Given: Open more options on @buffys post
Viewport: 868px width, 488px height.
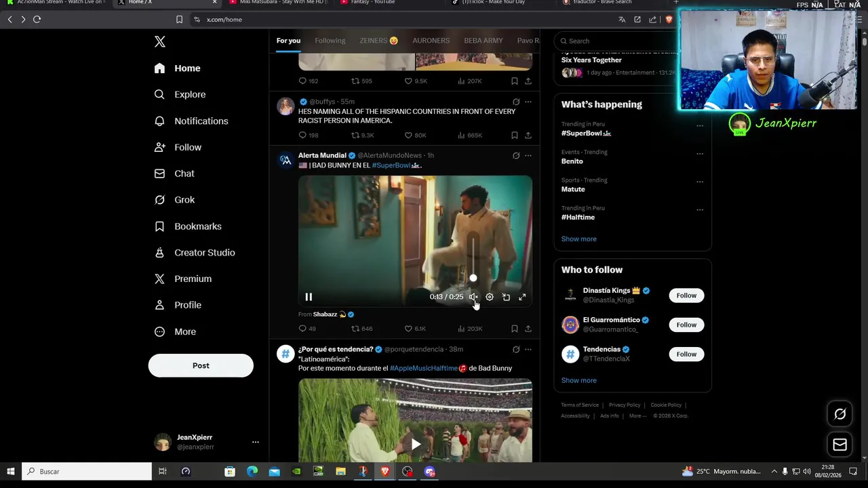Looking at the screenshot, I should (528, 102).
